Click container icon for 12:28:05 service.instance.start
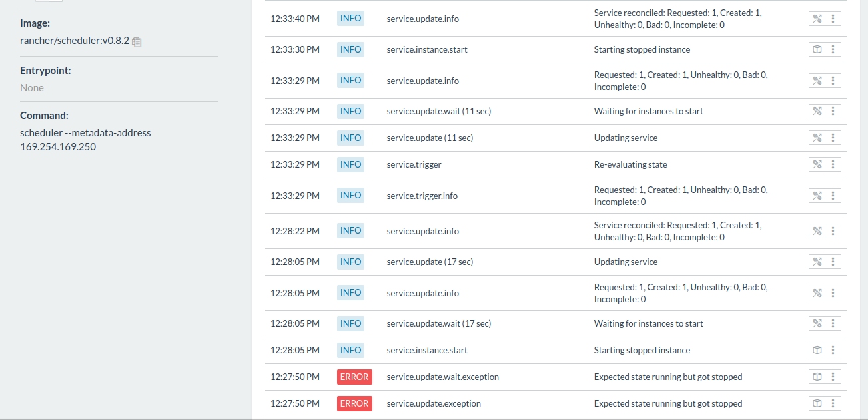This screenshot has height=420, width=868. click(817, 350)
